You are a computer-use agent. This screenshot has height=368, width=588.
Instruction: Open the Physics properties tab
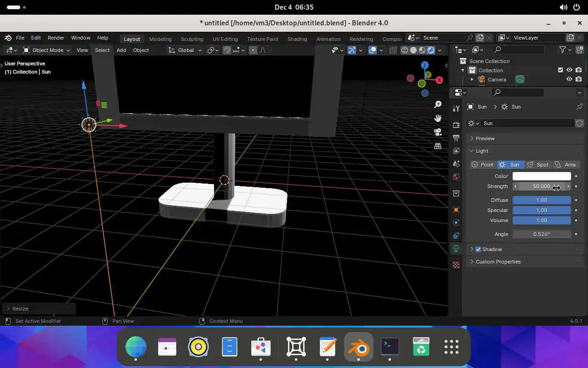click(x=456, y=223)
